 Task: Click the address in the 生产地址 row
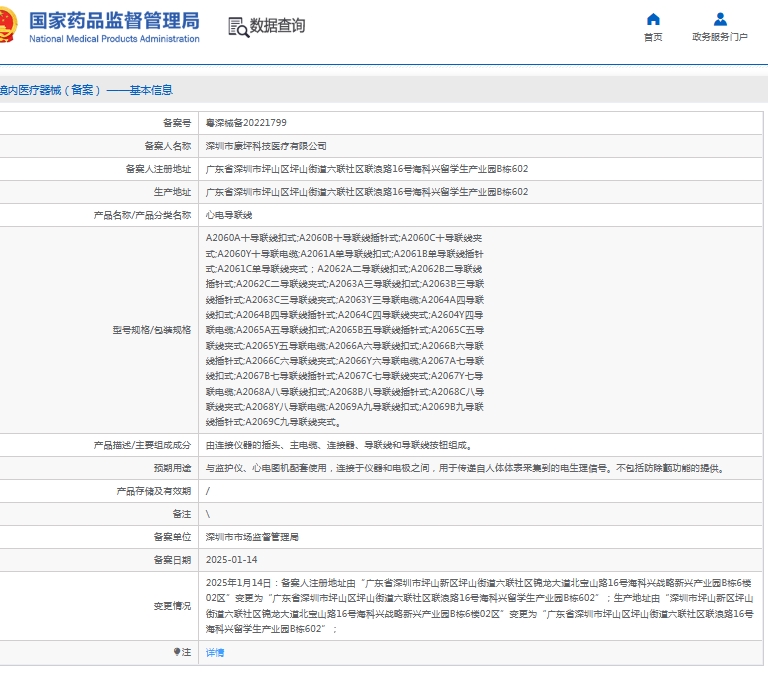(x=367, y=192)
